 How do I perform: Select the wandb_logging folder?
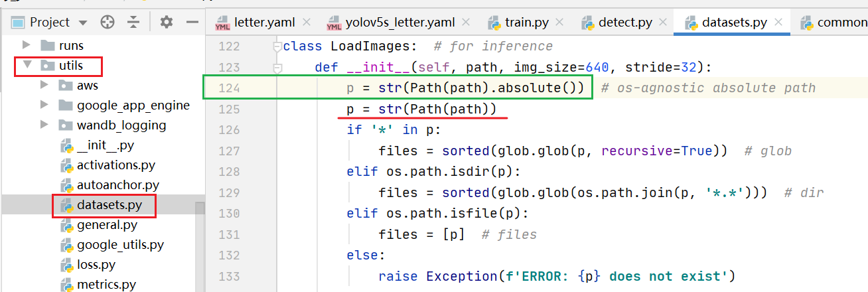121,125
